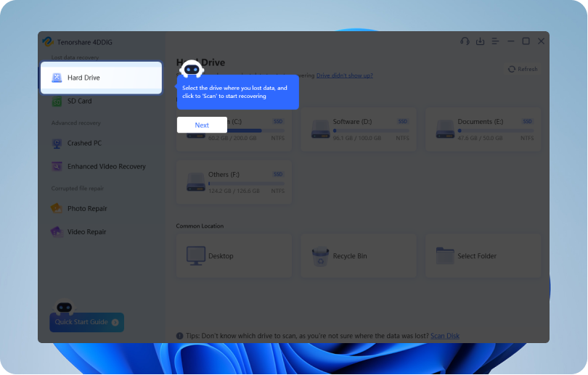Select Hard Drive in the sidebar

(101, 78)
